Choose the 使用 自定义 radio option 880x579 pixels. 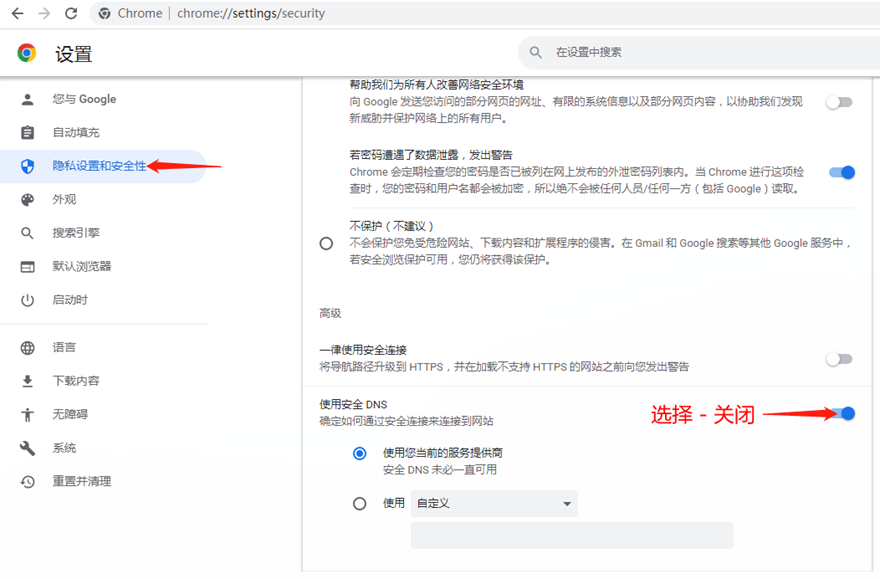360,504
